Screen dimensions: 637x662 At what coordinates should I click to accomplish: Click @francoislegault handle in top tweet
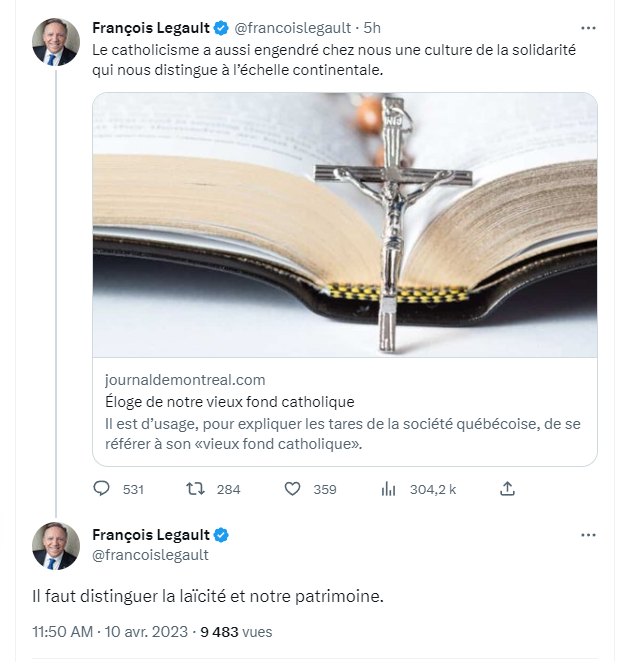[x=292, y=28]
